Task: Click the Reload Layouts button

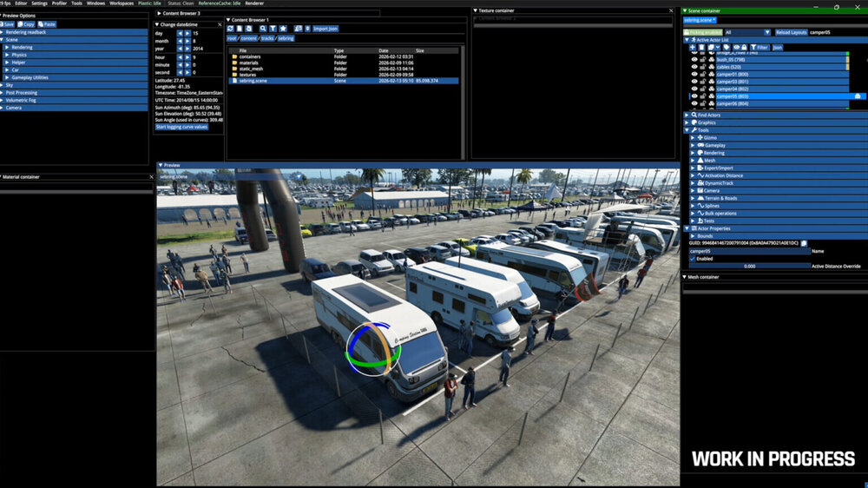Action: tap(791, 32)
